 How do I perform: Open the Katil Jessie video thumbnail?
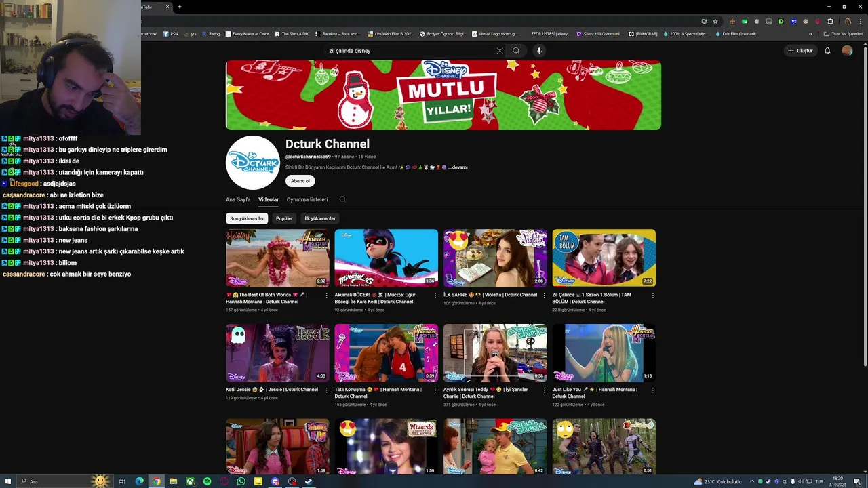pos(277,353)
